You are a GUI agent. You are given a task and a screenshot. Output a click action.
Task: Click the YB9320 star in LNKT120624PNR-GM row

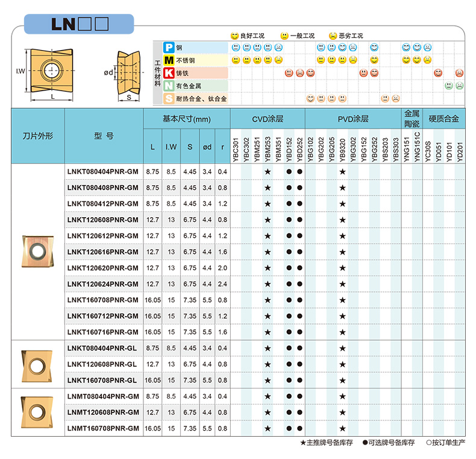342,284
